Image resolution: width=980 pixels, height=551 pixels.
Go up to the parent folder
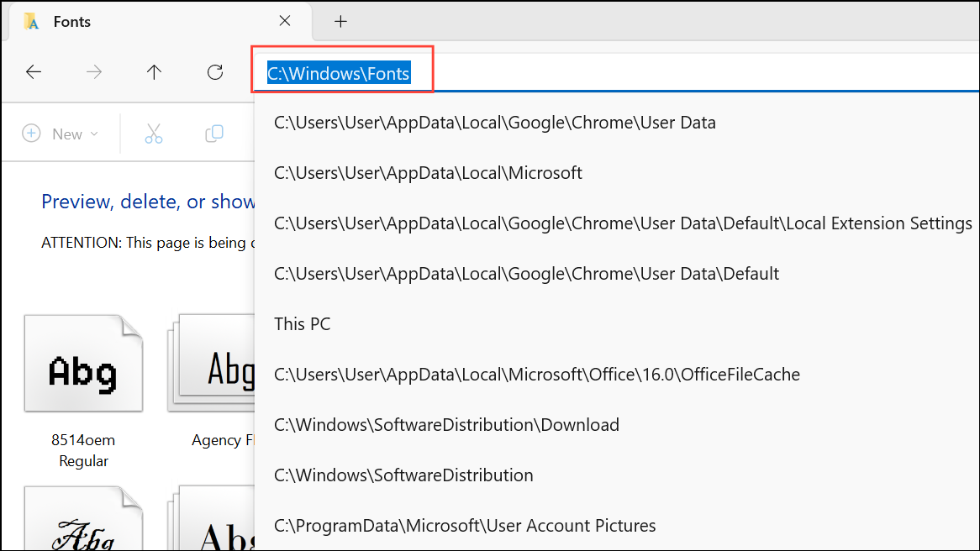coord(155,72)
